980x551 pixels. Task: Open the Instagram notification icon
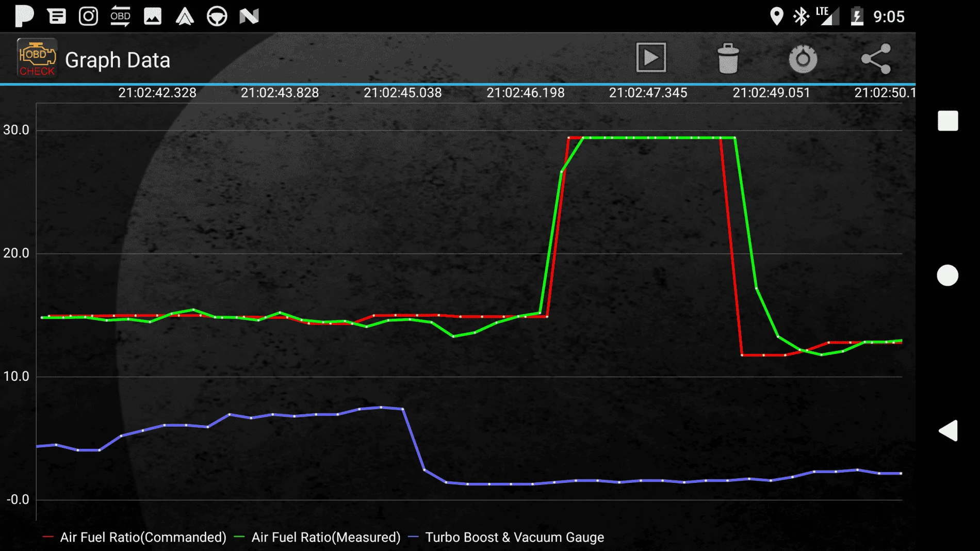(88, 17)
